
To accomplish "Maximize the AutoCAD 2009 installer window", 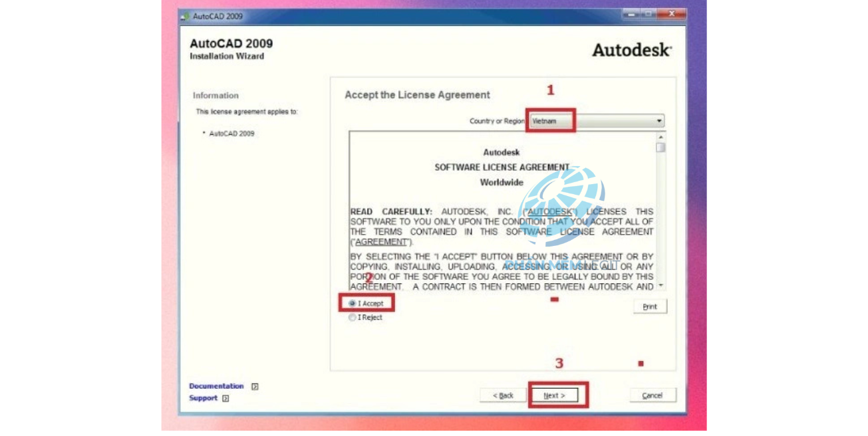I will 649,15.
